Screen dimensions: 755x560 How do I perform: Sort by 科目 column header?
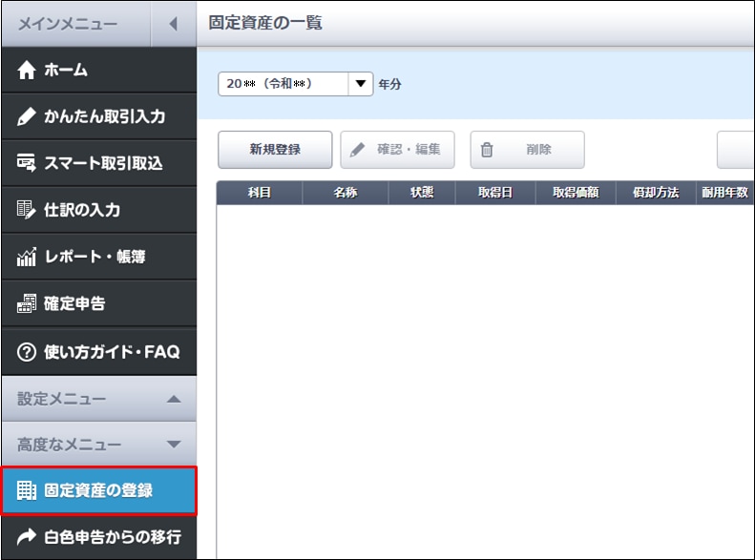tap(260, 193)
